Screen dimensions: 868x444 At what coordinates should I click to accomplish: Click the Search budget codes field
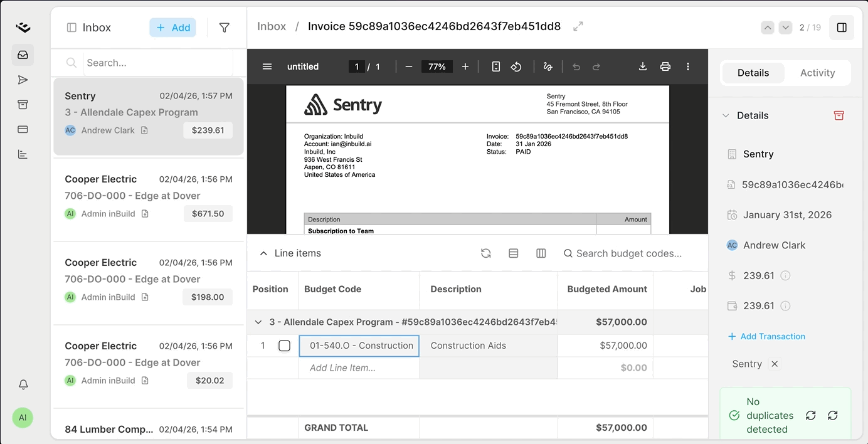pos(629,253)
